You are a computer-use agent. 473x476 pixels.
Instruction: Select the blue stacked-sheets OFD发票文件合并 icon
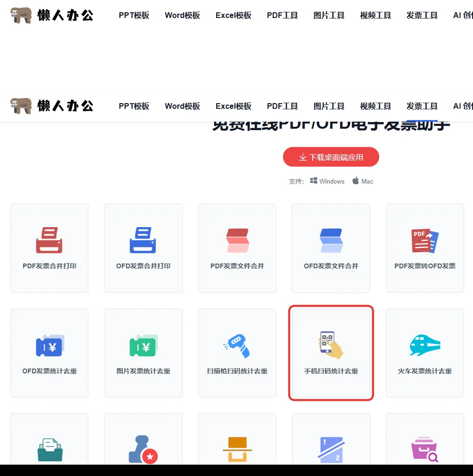tap(331, 240)
